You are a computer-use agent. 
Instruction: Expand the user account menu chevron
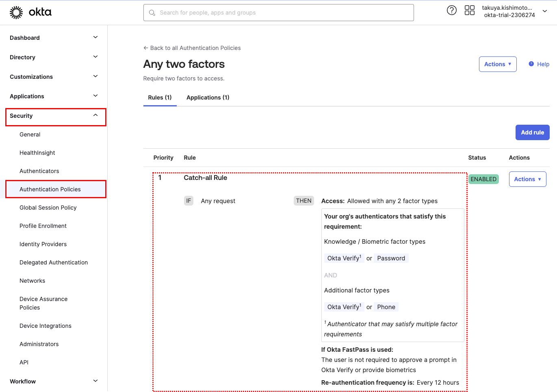pos(545,11)
